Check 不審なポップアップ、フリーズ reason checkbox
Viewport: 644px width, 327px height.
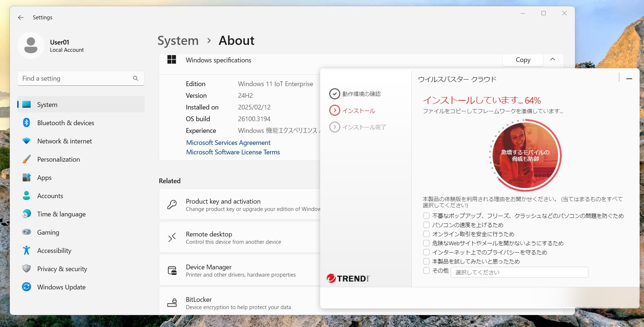[426, 216]
